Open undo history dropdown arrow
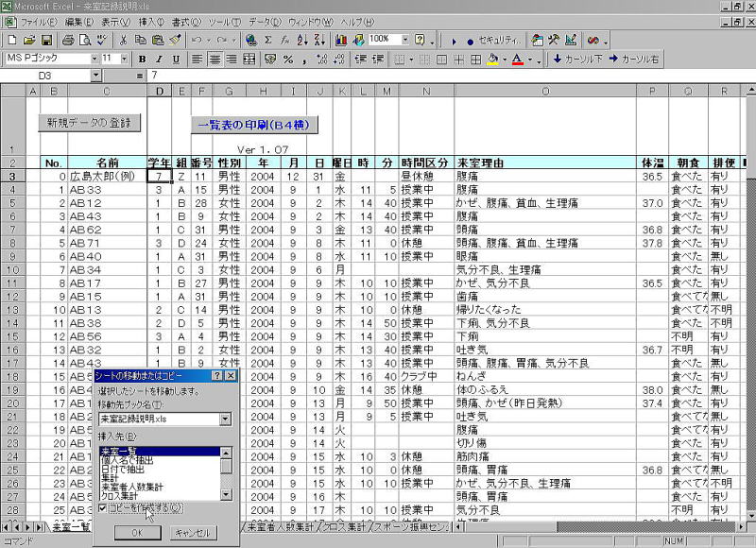 (x=208, y=41)
